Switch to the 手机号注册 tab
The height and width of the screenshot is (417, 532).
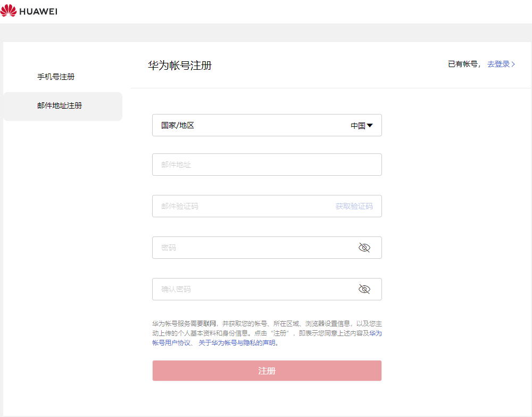click(56, 77)
